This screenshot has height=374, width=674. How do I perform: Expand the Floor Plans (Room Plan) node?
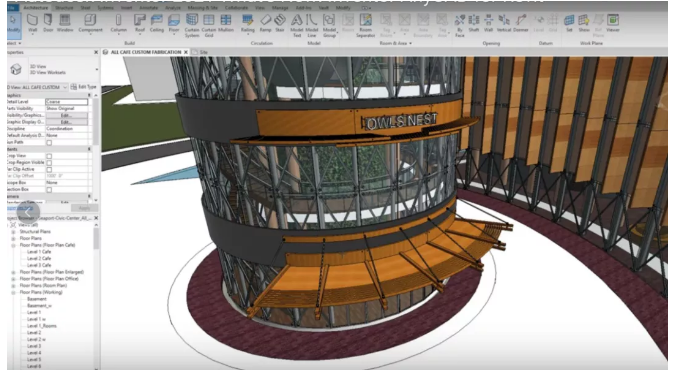pyautogui.click(x=13, y=285)
